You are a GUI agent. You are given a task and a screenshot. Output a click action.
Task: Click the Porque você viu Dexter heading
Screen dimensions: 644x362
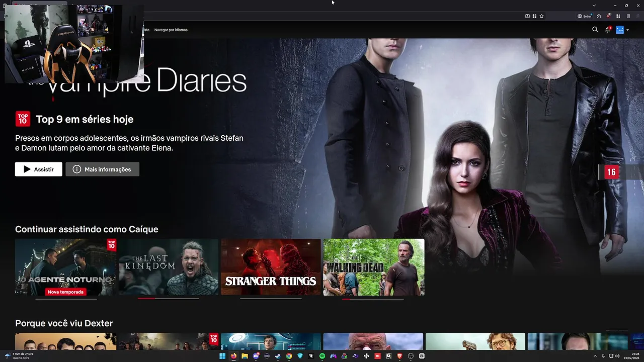(x=64, y=323)
